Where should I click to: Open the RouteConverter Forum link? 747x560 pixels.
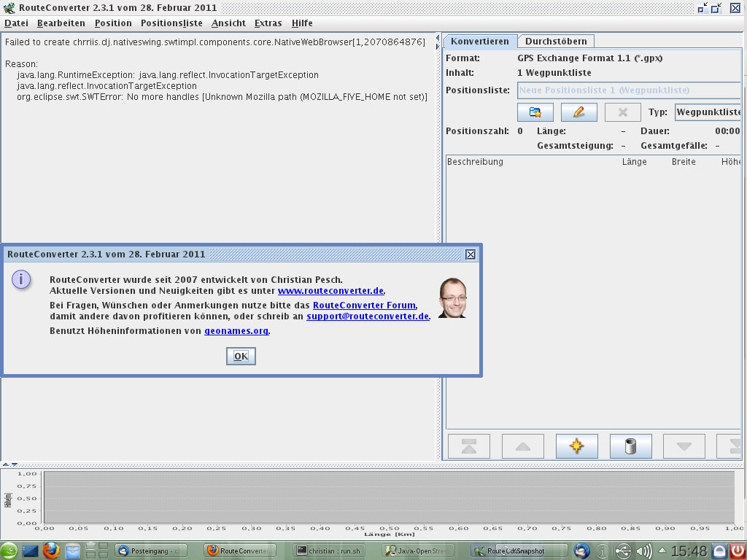click(x=364, y=306)
